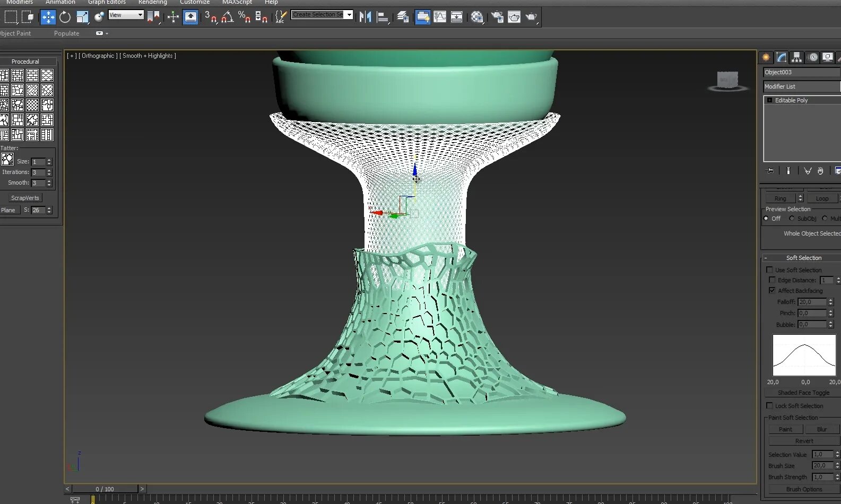Image resolution: width=841 pixels, height=504 pixels.
Task: Open the Customize menu
Action: click(x=195, y=2)
